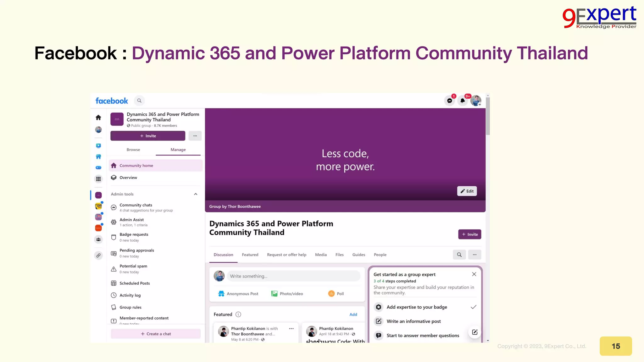The height and width of the screenshot is (362, 644).
Task: Click the link icon in left rail
Action: click(x=98, y=255)
